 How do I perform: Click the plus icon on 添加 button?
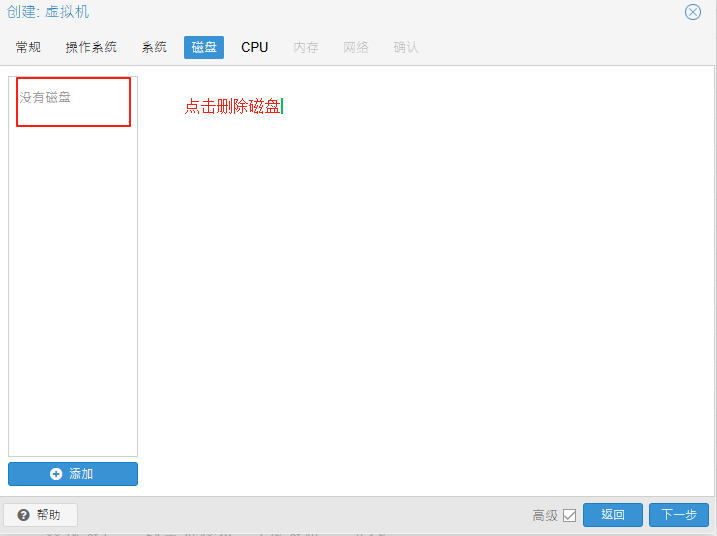coord(56,474)
